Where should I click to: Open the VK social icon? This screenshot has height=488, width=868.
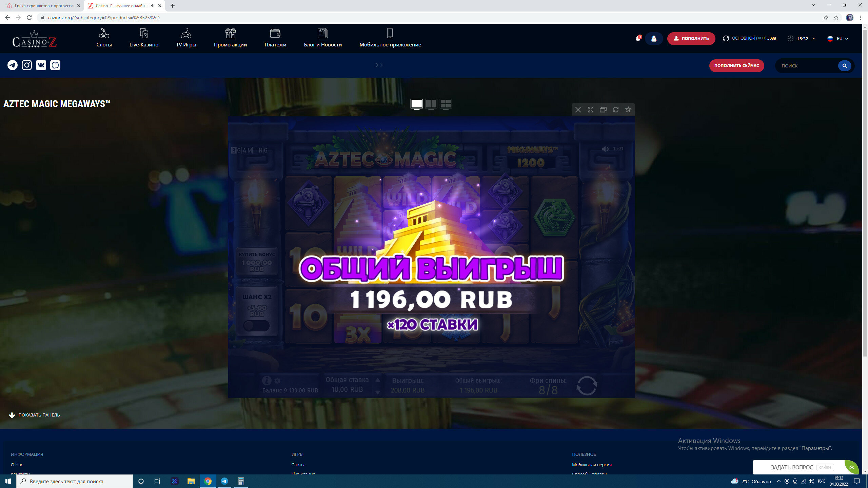(41, 65)
